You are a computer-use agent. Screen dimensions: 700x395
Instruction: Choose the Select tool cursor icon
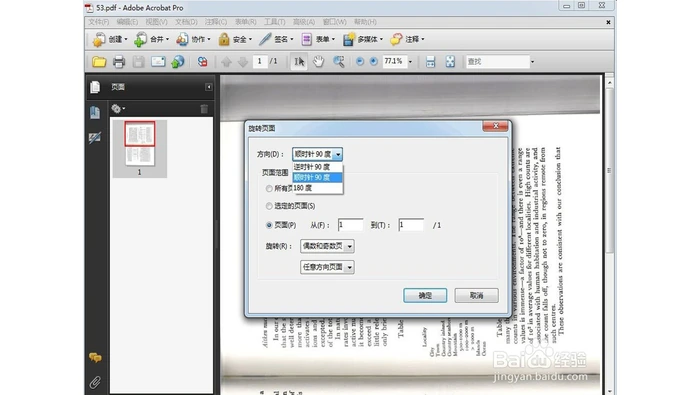(x=299, y=62)
